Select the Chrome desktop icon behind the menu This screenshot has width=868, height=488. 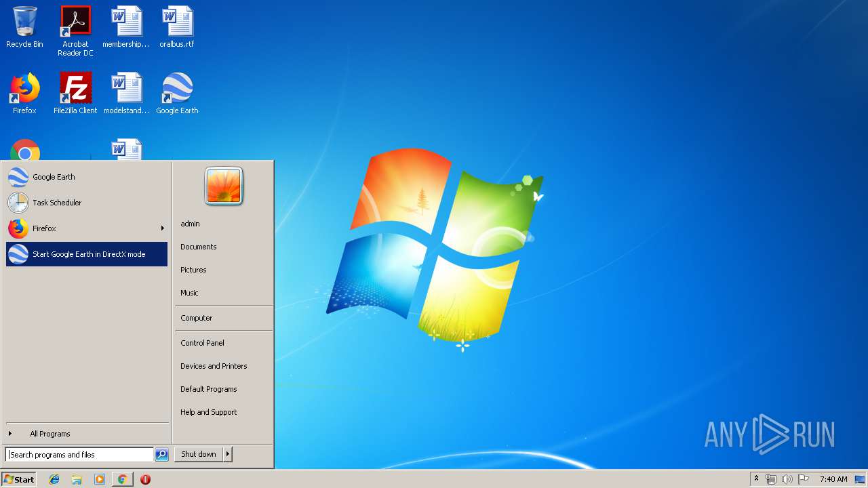tap(25, 150)
